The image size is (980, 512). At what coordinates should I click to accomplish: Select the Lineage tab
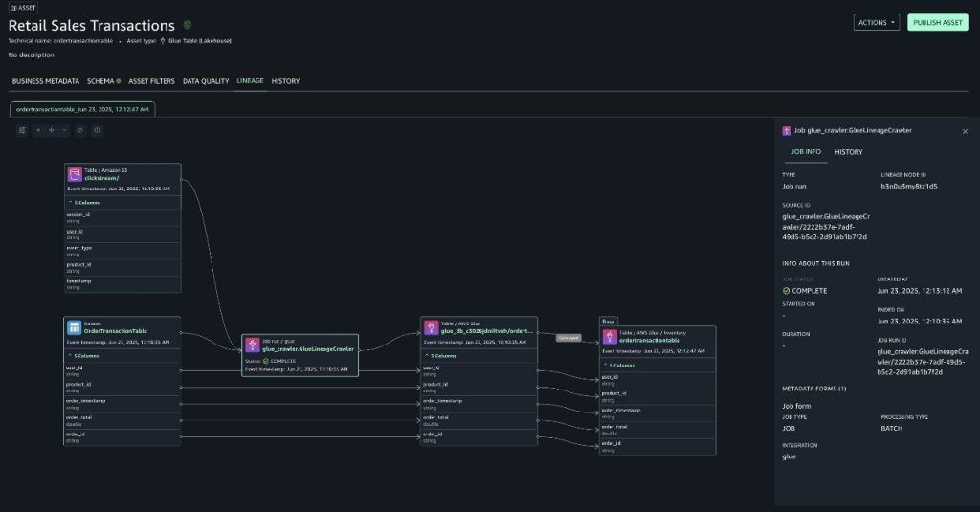250,81
